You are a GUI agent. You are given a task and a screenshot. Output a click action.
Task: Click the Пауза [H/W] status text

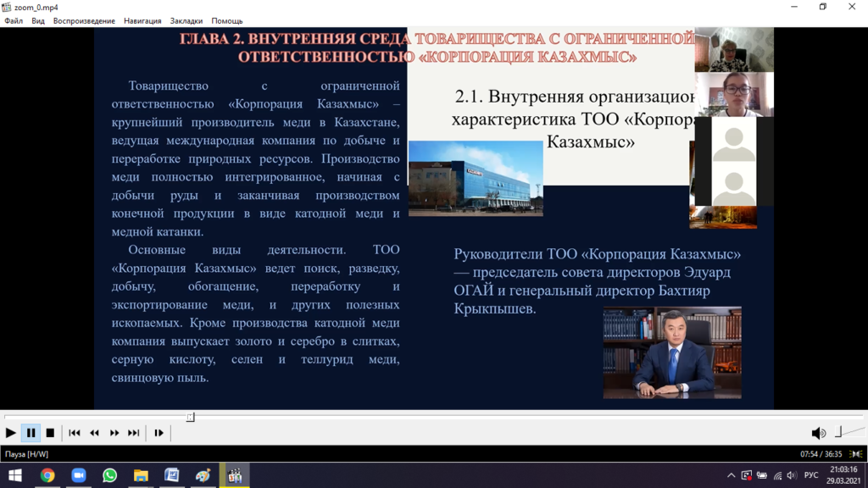pyautogui.click(x=26, y=454)
